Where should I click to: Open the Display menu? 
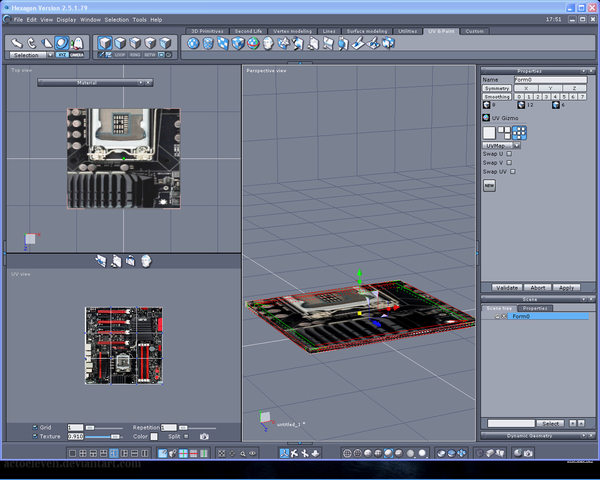[66, 19]
